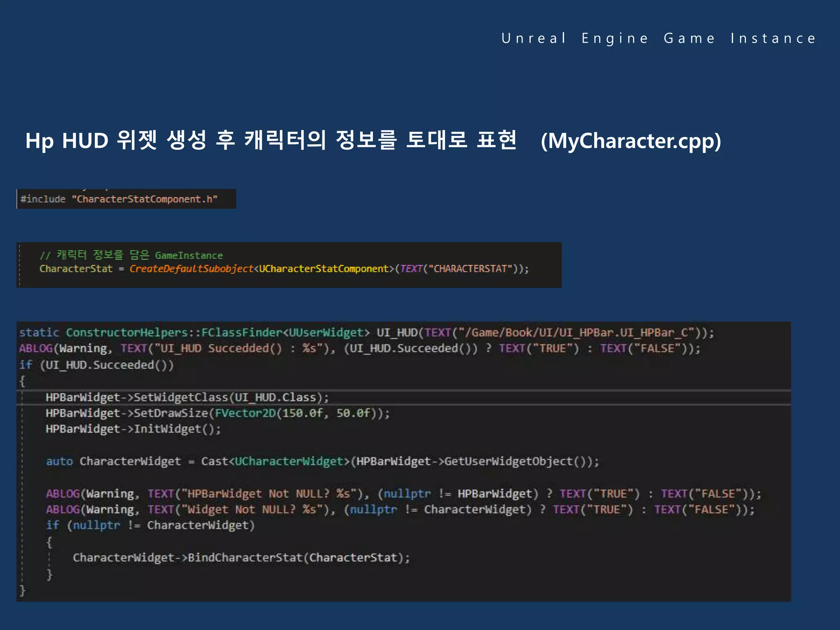This screenshot has height=630, width=840.
Task: Click the Korean comment line ending 'GameInstance'
Action: tap(131, 255)
